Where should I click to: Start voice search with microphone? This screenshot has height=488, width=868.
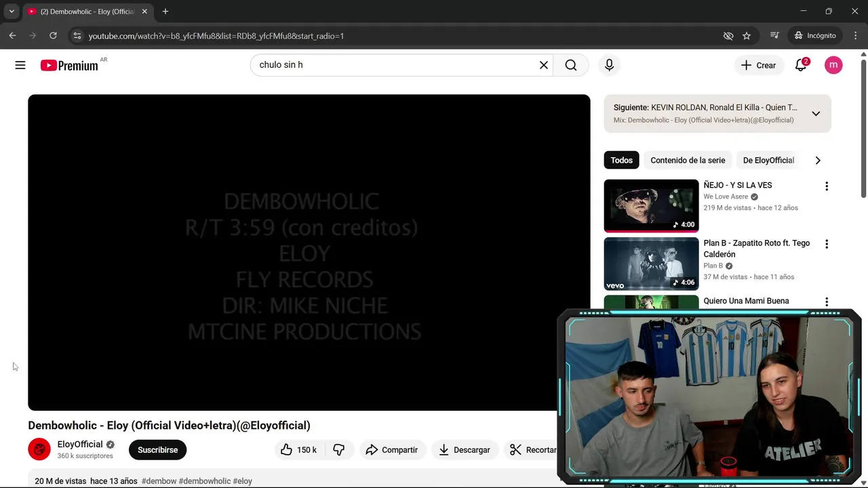(x=609, y=65)
